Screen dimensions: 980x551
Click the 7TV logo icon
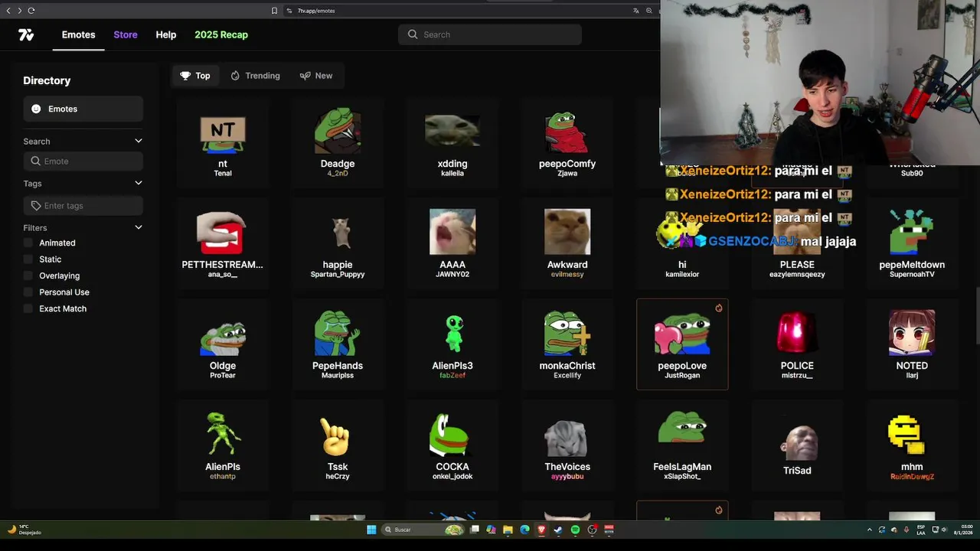coord(26,34)
